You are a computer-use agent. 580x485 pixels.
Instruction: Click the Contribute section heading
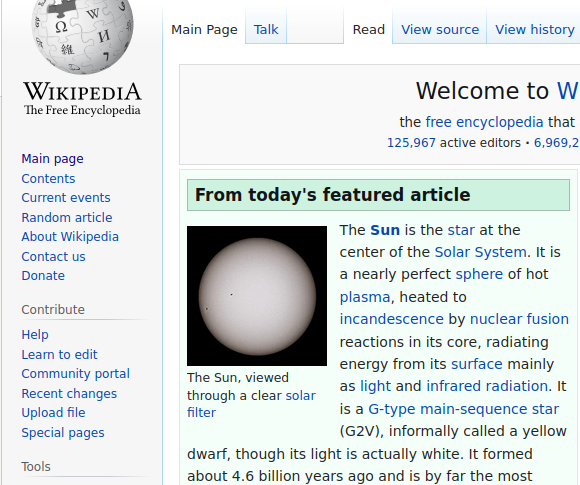tap(53, 310)
